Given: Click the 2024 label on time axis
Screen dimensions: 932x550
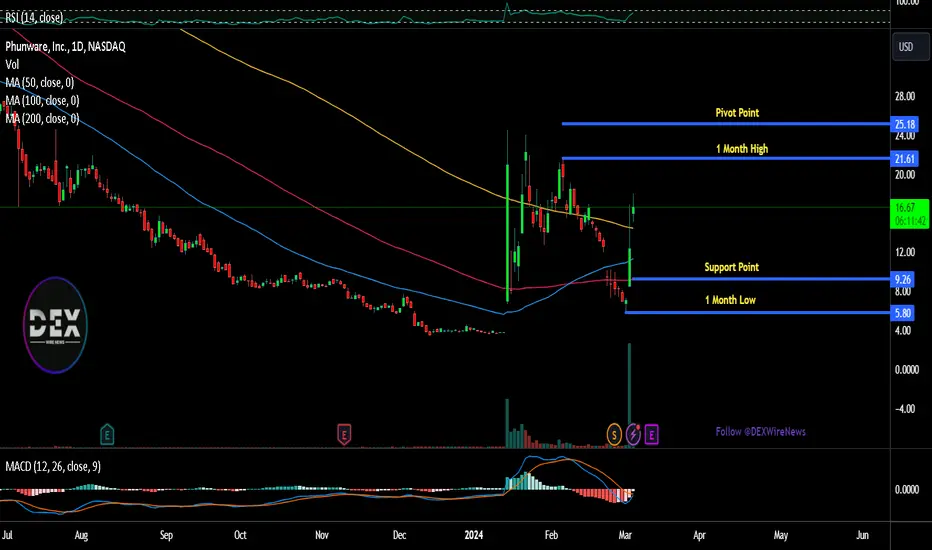Looking at the screenshot, I should tap(474, 535).
